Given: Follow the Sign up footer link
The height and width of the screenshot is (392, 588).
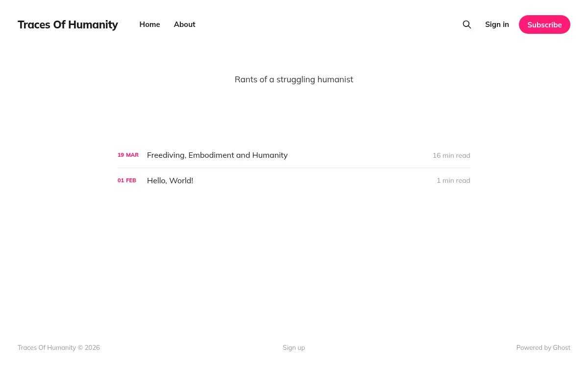Looking at the screenshot, I should (294, 347).
